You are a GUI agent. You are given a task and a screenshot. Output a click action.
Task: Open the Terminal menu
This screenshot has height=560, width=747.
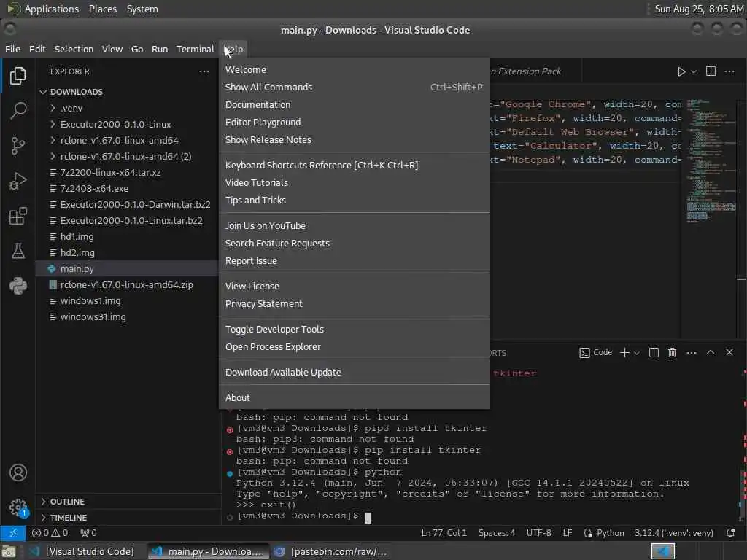[x=195, y=49]
